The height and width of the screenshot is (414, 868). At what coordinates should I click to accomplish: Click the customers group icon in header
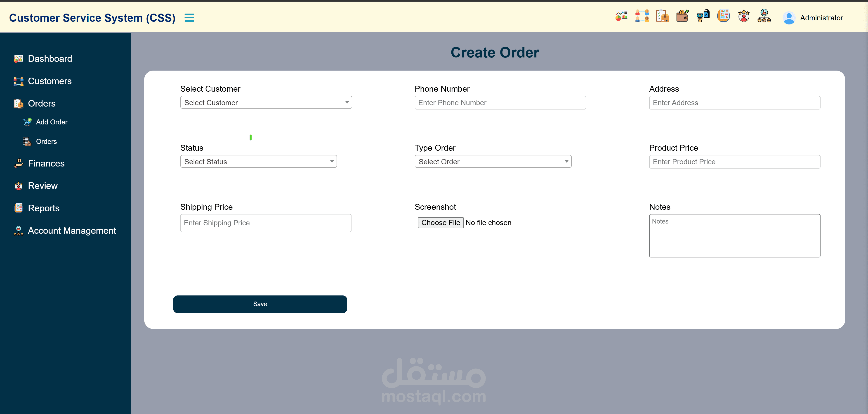click(642, 16)
